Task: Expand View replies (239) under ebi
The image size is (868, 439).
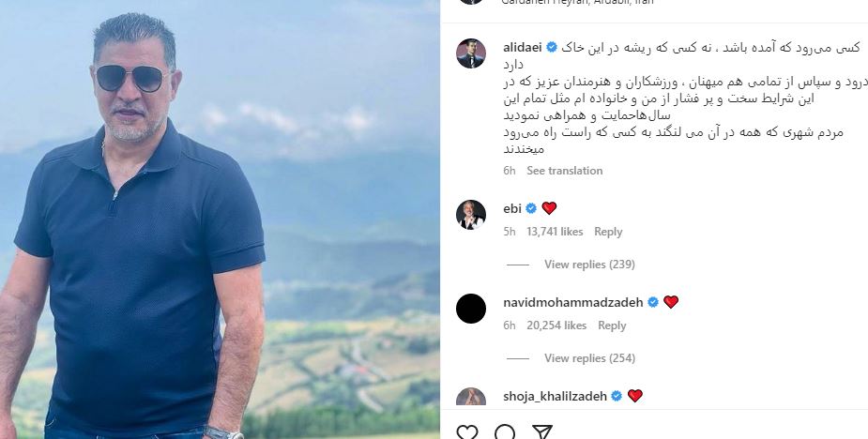Action: pyautogui.click(x=589, y=265)
